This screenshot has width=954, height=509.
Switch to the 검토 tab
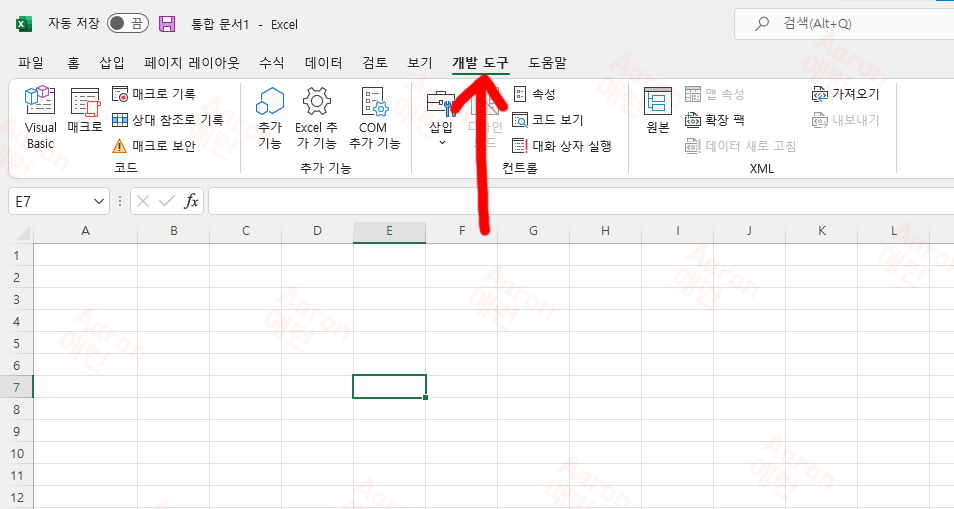375,63
